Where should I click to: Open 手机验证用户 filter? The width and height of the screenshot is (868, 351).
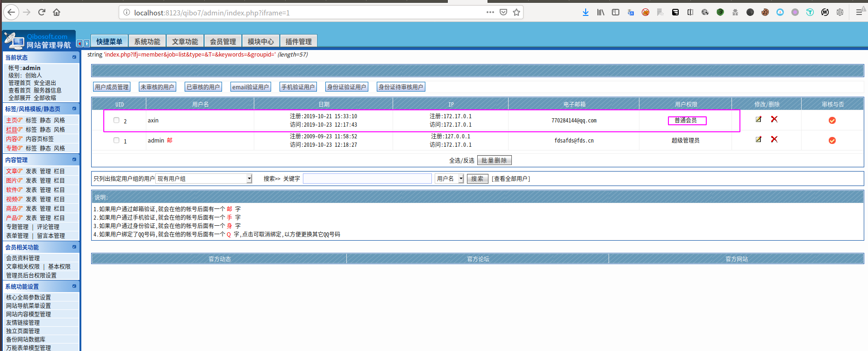pyautogui.click(x=298, y=87)
